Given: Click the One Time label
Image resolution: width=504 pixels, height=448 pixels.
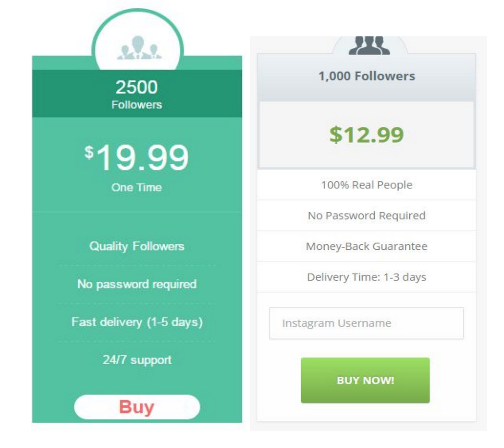Looking at the screenshot, I should click(x=137, y=188).
